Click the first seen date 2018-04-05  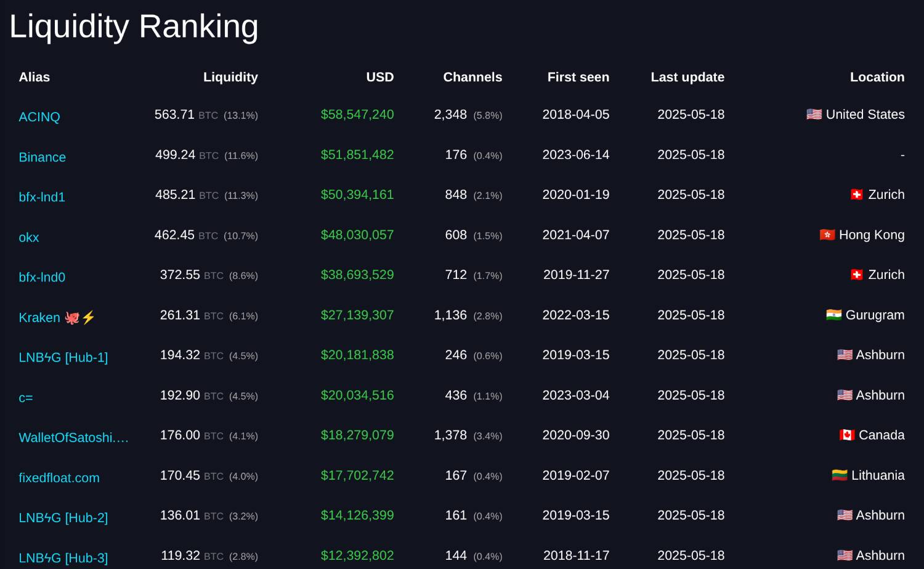576,115
